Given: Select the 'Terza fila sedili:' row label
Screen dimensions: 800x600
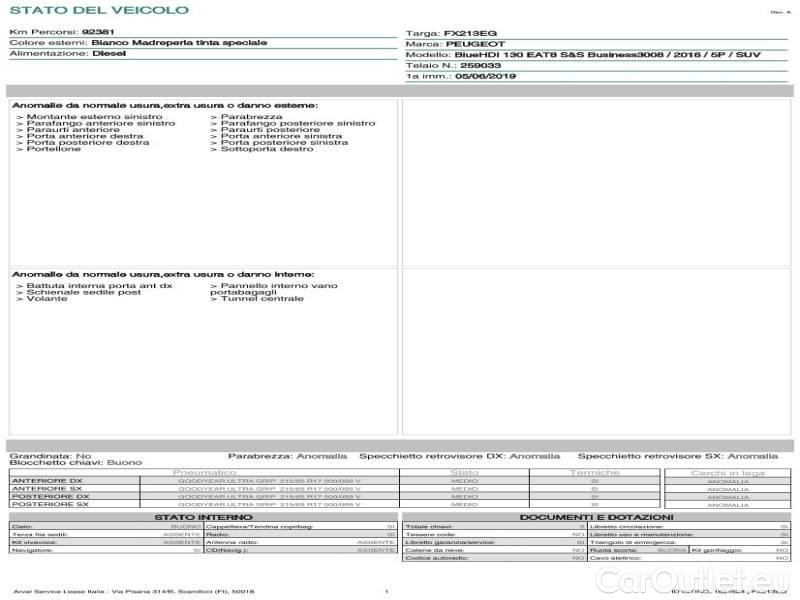Looking at the screenshot, I should (x=39, y=535).
